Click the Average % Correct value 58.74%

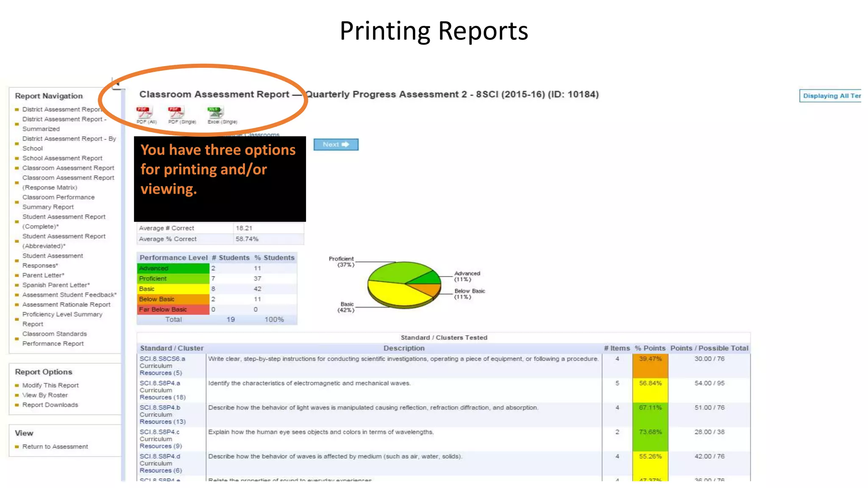(x=247, y=239)
